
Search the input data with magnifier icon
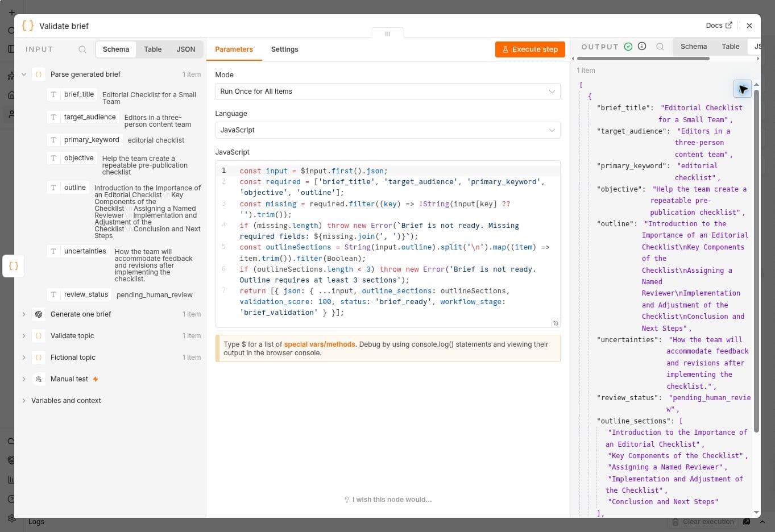pos(82,49)
